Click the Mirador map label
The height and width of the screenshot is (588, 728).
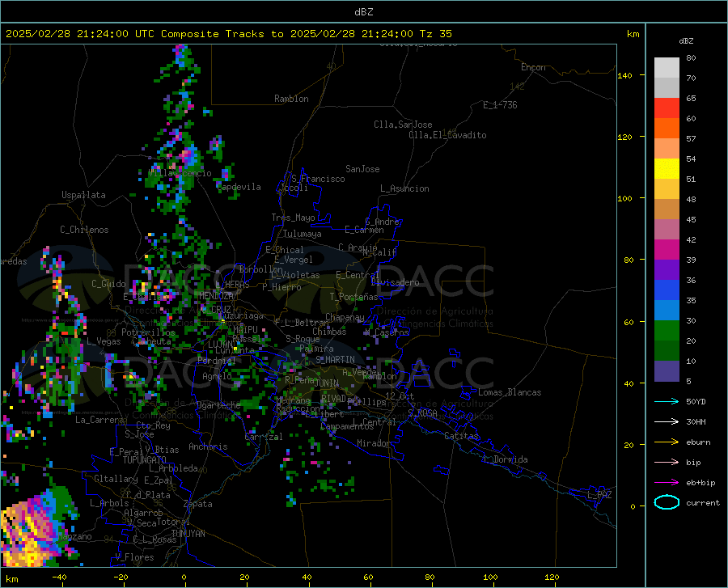373,443
